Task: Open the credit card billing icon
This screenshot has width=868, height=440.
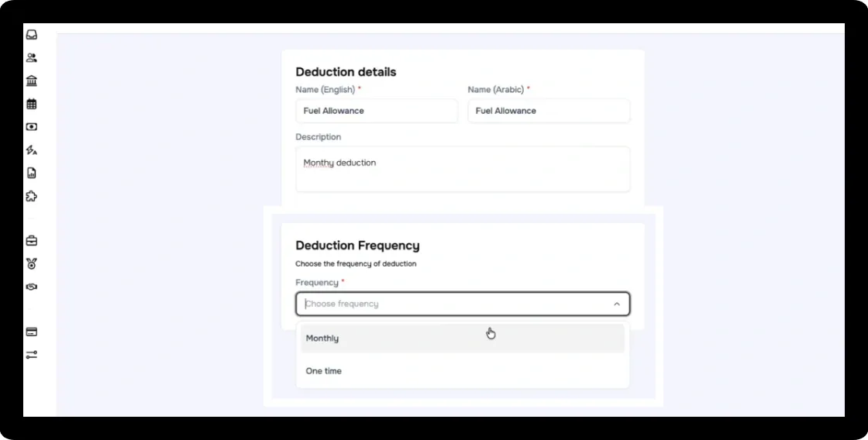Action: click(x=32, y=332)
